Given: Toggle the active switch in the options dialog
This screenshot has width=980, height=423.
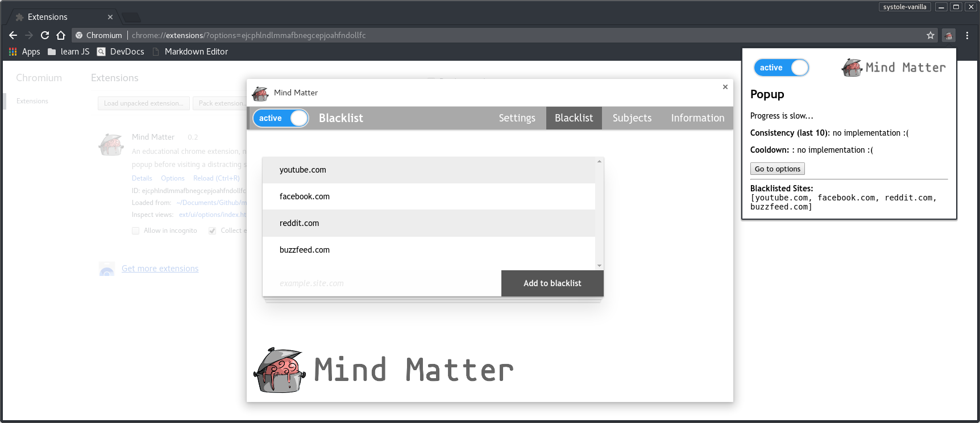Looking at the screenshot, I should pyautogui.click(x=281, y=118).
